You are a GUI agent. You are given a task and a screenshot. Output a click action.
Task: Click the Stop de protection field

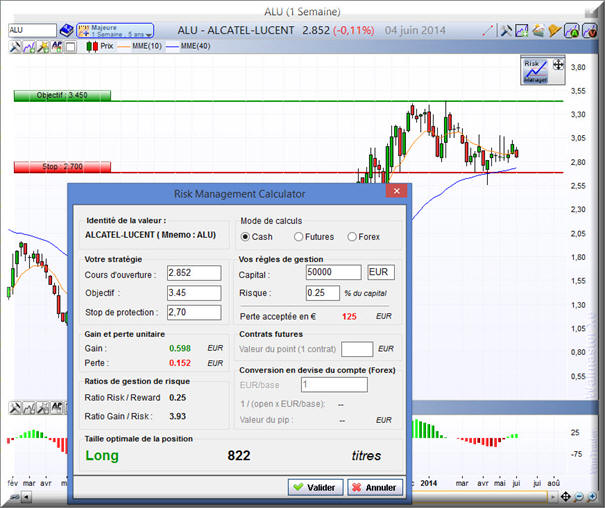tap(194, 312)
